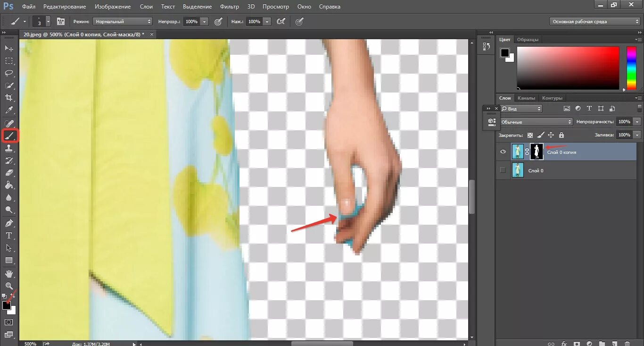Select the Zoom tool

coord(9,286)
